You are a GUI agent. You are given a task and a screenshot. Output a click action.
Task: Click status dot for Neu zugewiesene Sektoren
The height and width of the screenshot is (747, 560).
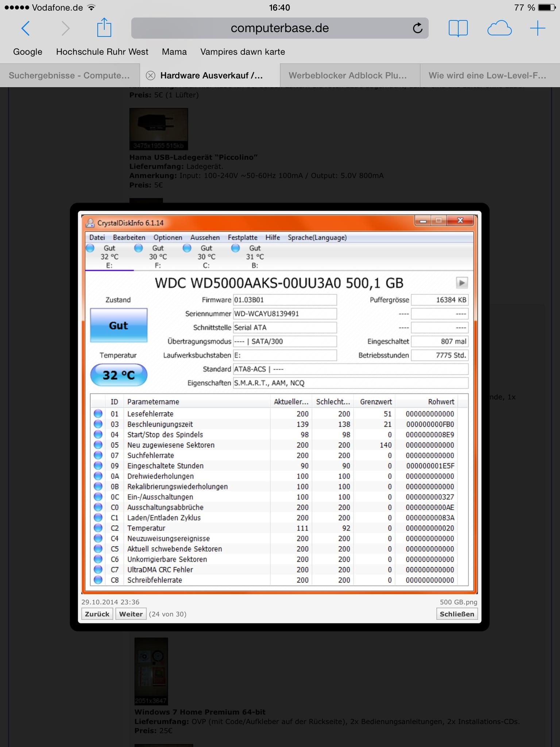[98, 445]
